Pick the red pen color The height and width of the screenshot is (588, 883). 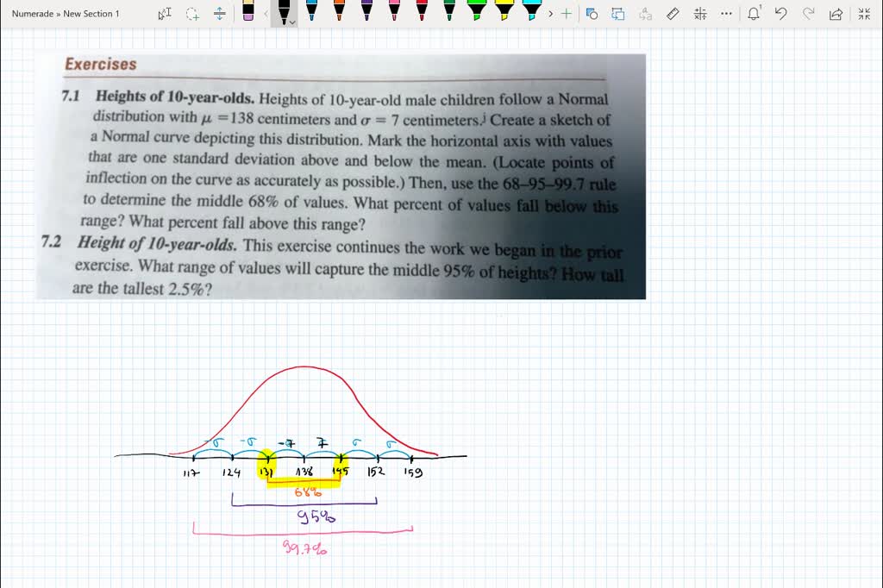click(423, 12)
